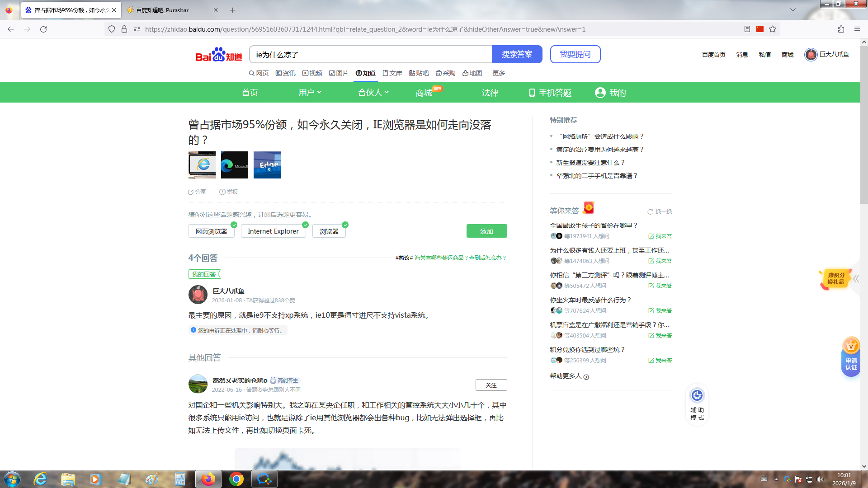Open Chrome from the Windows taskbar
The width and height of the screenshot is (868, 488).
click(236, 479)
